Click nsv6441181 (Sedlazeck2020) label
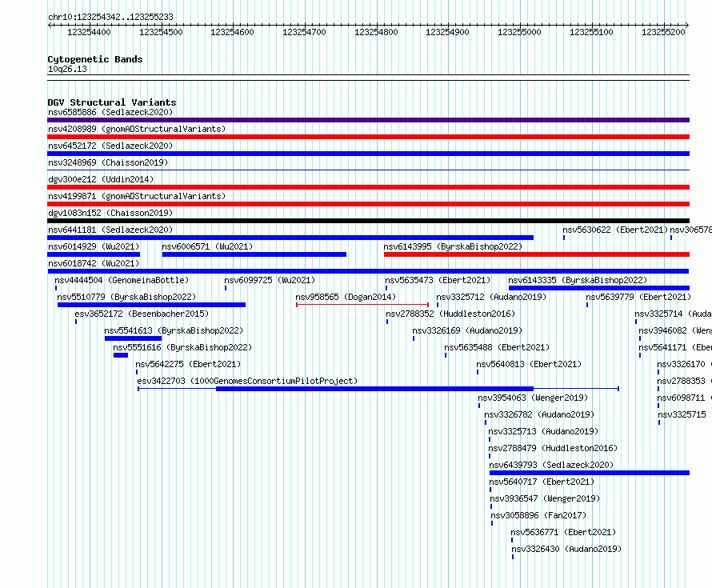 110,230
